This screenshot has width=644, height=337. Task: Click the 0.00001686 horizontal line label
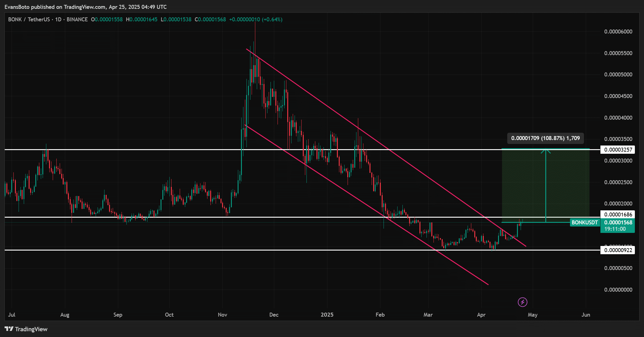click(618, 214)
